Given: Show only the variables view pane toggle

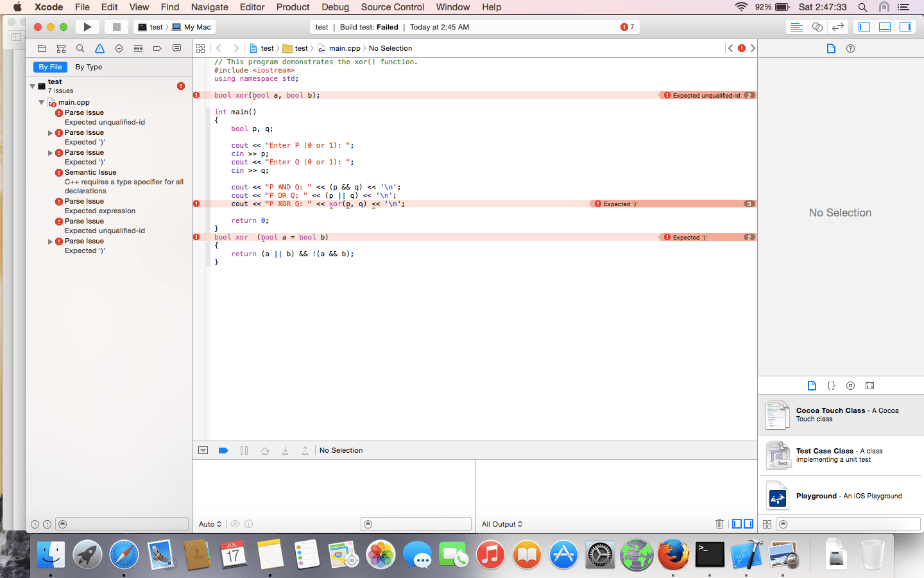Looking at the screenshot, I should pos(737,524).
